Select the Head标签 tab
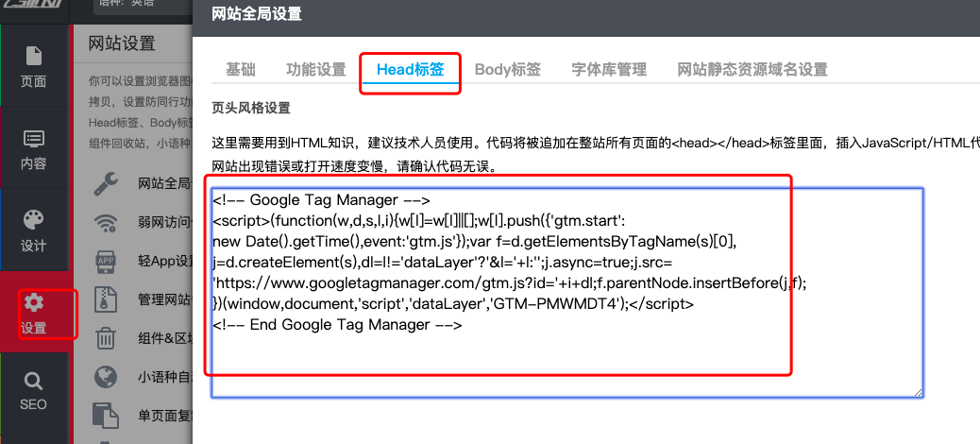This screenshot has width=980, height=444. click(x=410, y=69)
